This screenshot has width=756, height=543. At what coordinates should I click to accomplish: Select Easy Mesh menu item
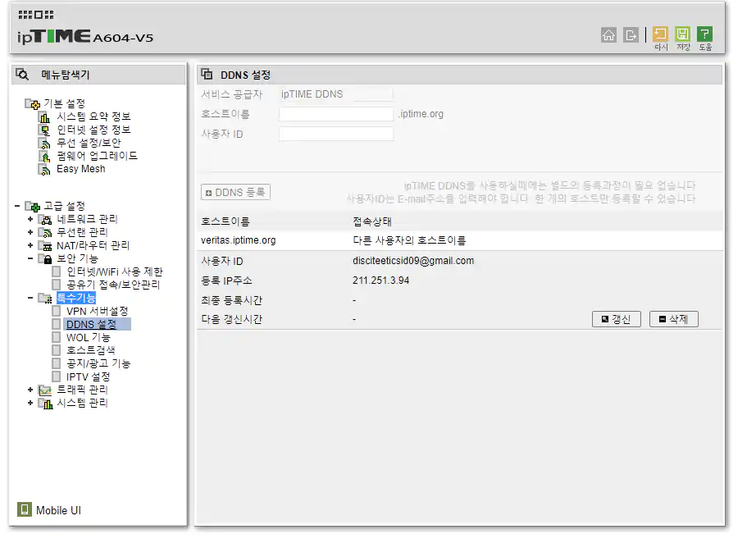tap(80, 169)
